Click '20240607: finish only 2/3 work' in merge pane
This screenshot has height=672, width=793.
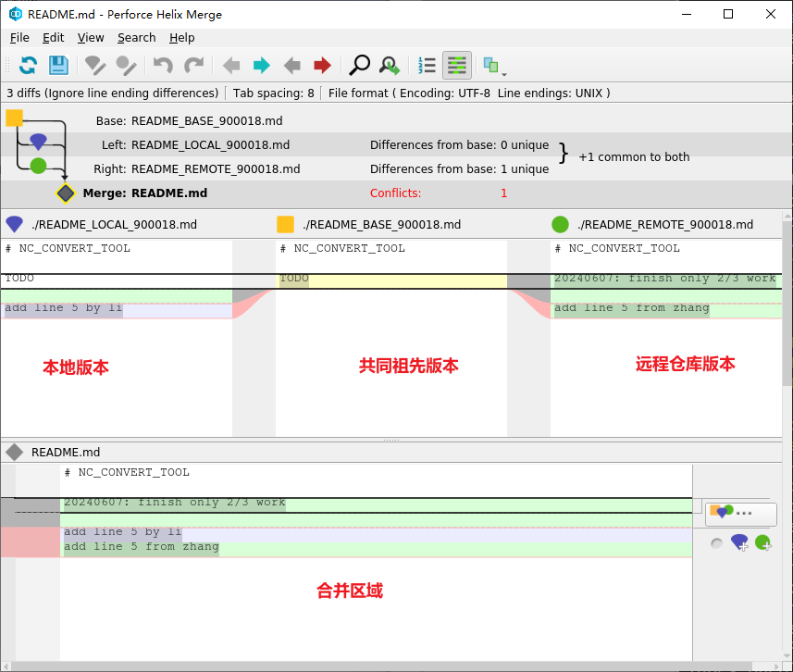(x=175, y=503)
